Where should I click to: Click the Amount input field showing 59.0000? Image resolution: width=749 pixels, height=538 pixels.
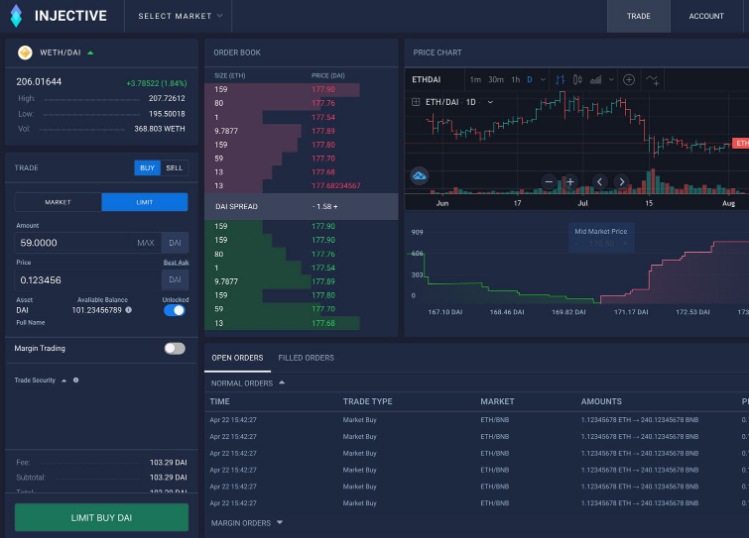[x=88, y=243]
